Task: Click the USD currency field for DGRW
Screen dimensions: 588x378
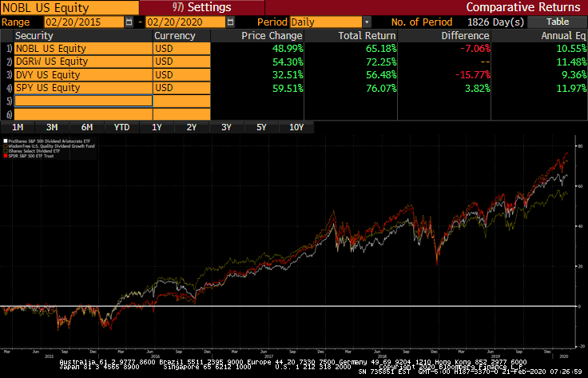Action: pyautogui.click(x=182, y=62)
